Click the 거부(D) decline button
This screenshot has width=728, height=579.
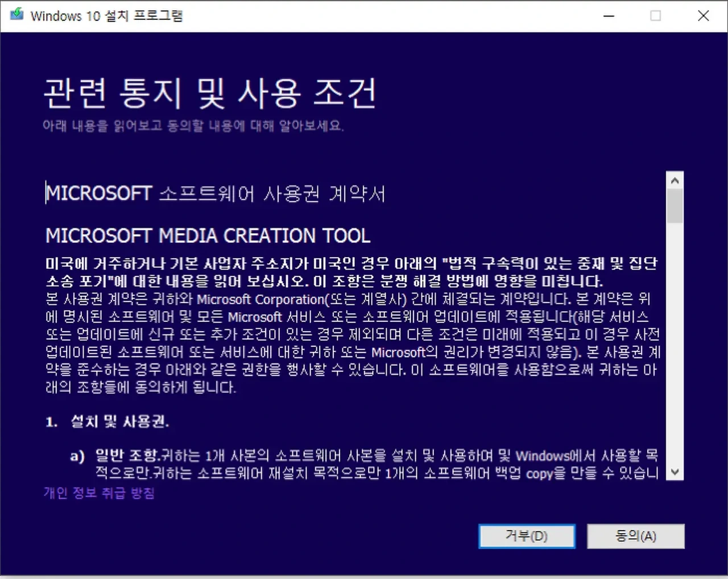pos(526,536)
